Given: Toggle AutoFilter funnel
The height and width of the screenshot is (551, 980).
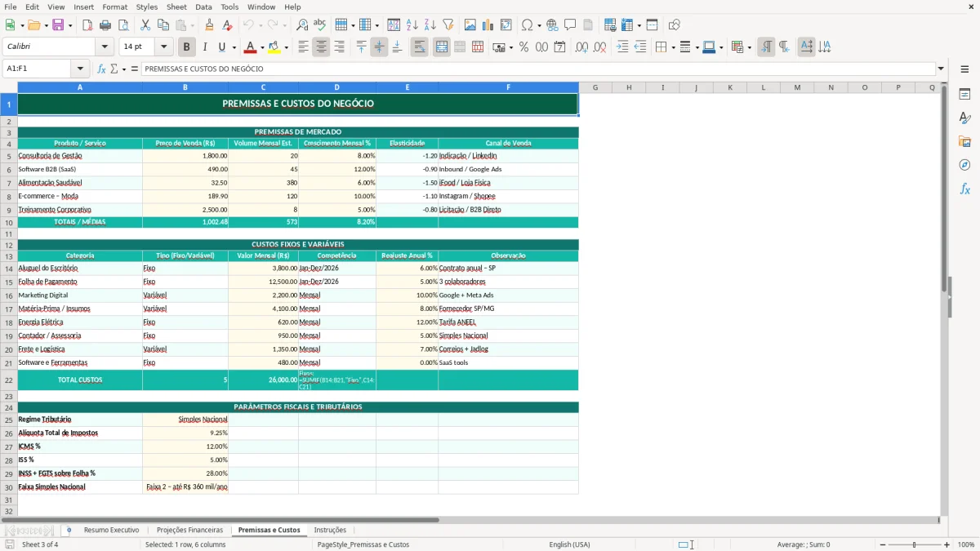Looking at the screenshot, I should [x=448, y=25].
